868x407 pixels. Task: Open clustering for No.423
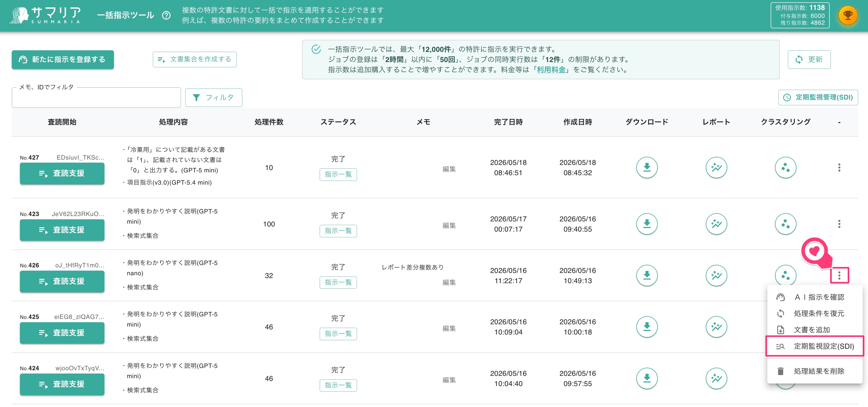[785, 224]
